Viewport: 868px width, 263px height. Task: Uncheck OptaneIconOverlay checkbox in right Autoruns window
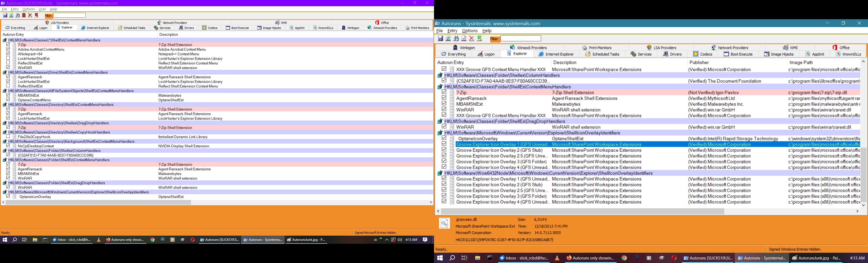(x=444, y=138)
